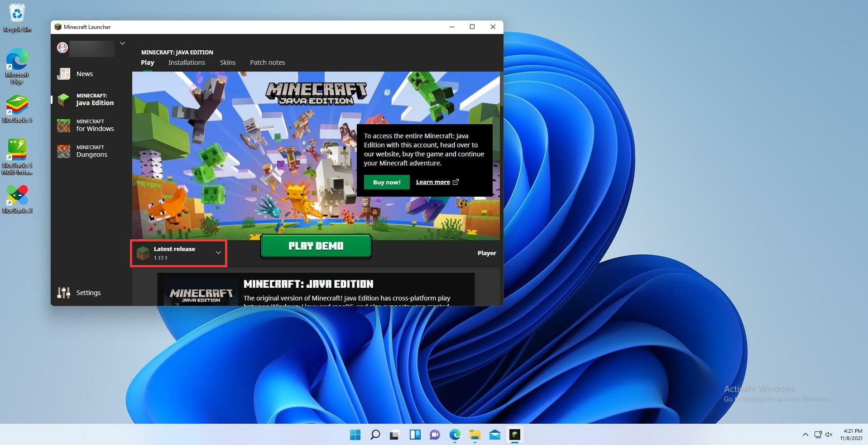This screenshot has height=445, width=868.
Task: Open launcher Settings sliders icon
Action: click(x=63, y=293)
